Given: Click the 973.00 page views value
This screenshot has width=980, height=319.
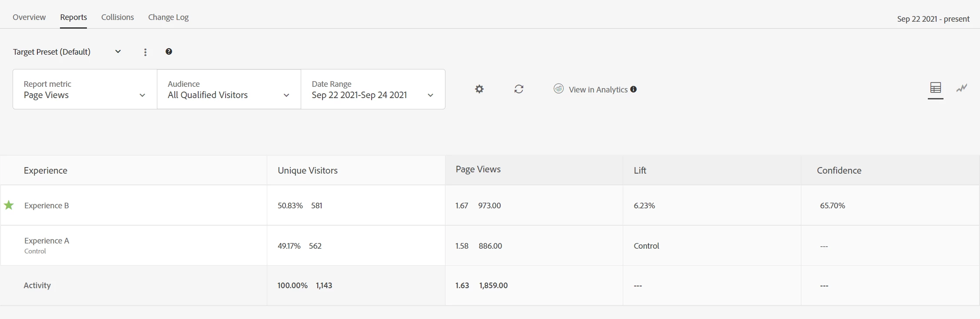Looking at the screenshot, I should pyautogui.click(x=490, y=205).
